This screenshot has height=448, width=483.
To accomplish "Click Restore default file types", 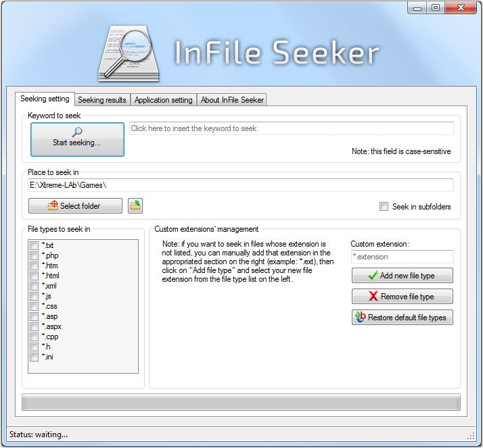I will pos(402,318).
